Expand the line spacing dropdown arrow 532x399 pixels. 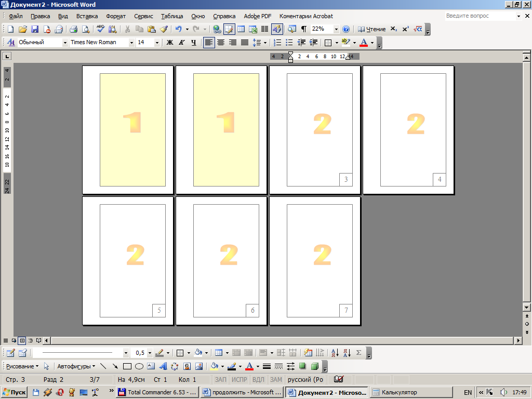click(x=265, y=43)
